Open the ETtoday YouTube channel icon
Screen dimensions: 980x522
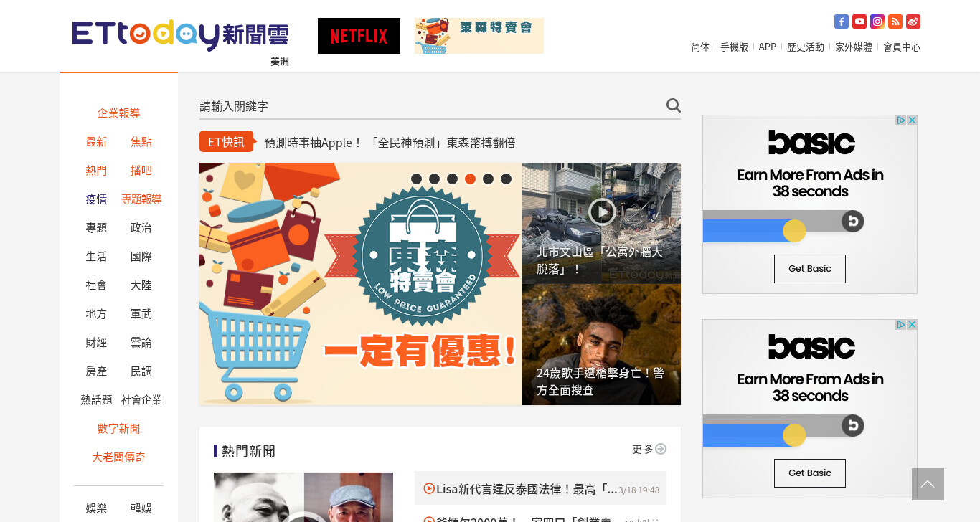pyautogui.click(x=859, y=22)
